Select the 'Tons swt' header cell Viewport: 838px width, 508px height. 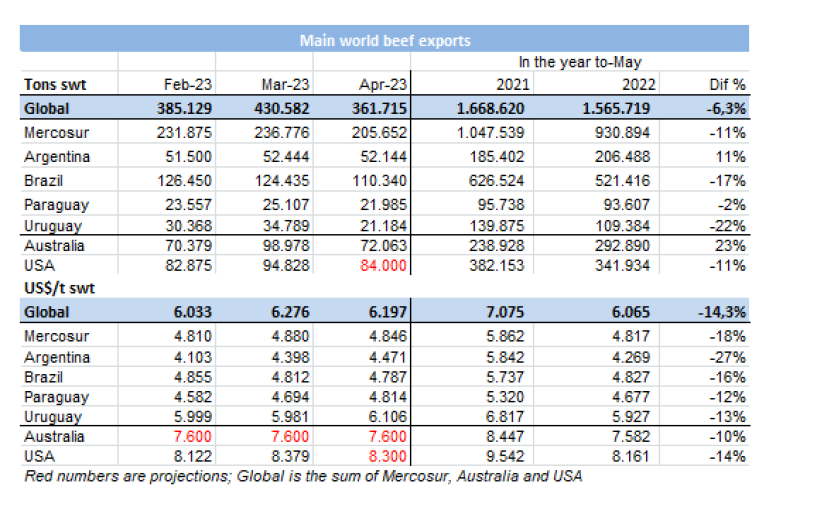(52, 85)
